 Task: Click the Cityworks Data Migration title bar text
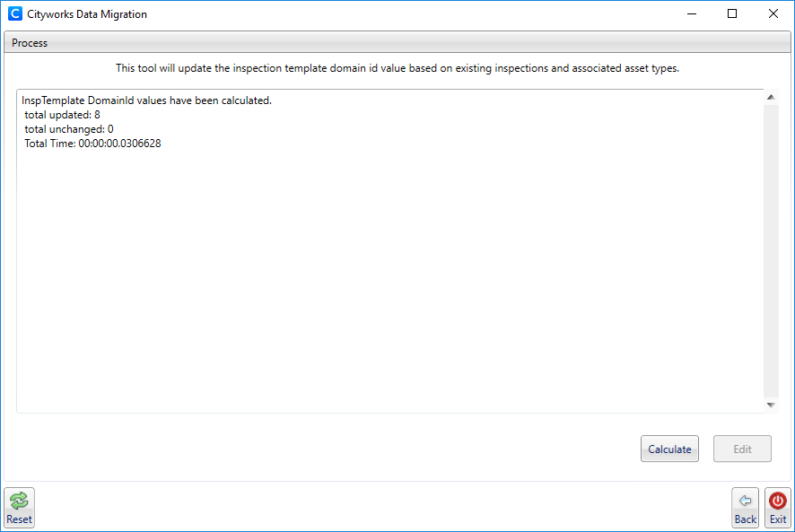pyautogui.click(x=87, y=13)
